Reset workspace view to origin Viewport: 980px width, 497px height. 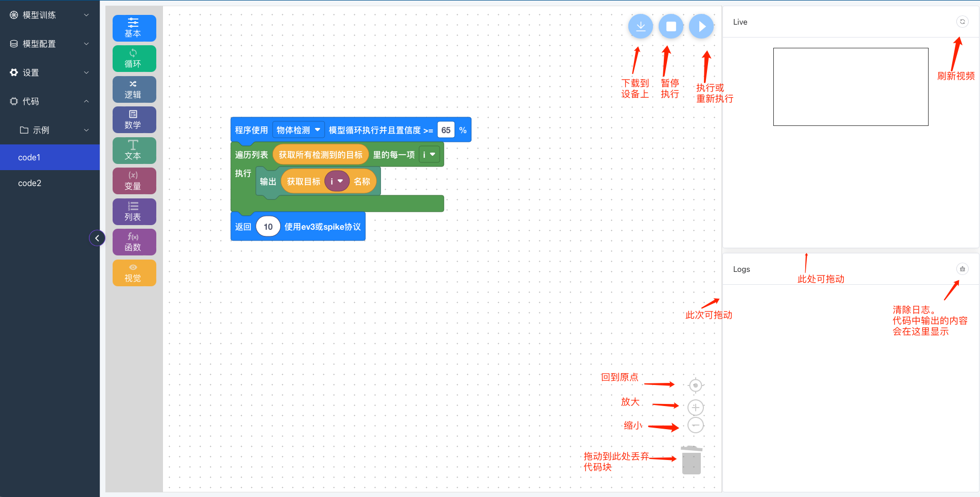695,385
